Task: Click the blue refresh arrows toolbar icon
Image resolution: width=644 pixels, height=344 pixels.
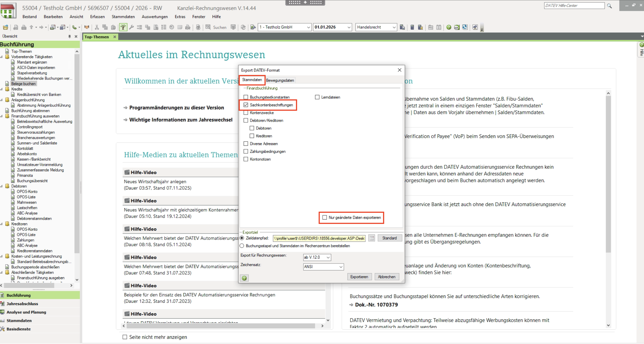Action: point(465,27)
